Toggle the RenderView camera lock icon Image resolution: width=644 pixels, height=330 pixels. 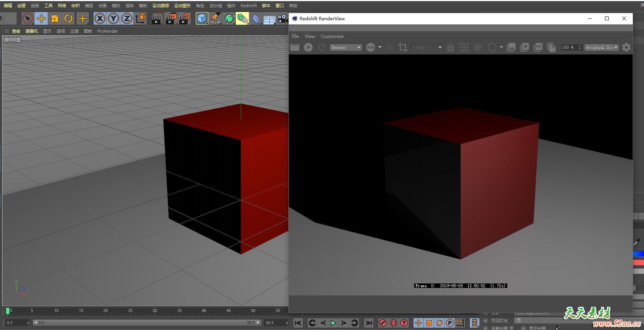[451, 47]
